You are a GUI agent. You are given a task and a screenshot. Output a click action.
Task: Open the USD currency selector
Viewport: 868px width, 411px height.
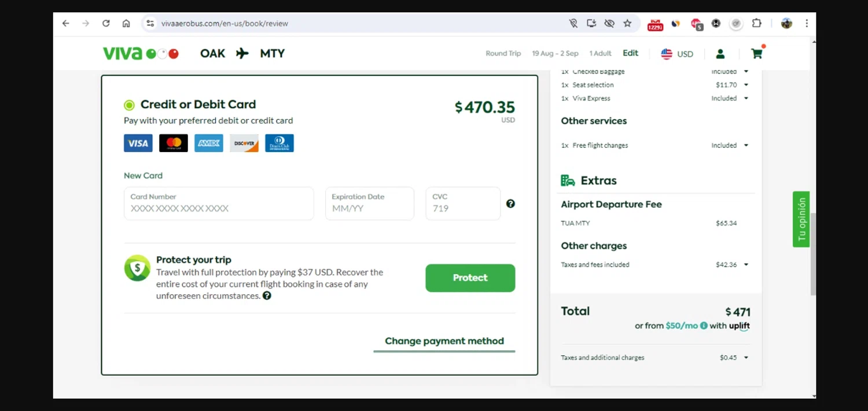677,54
